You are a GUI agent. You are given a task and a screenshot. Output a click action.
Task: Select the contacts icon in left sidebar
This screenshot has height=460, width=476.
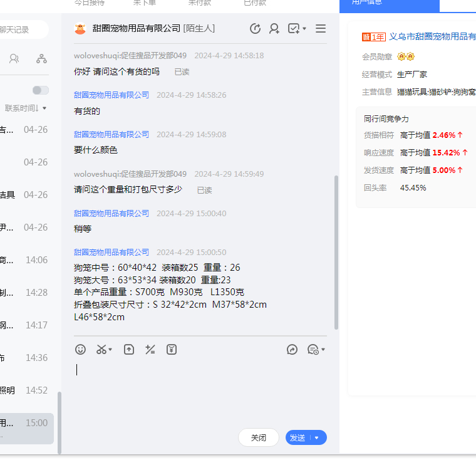pos(14,59)
